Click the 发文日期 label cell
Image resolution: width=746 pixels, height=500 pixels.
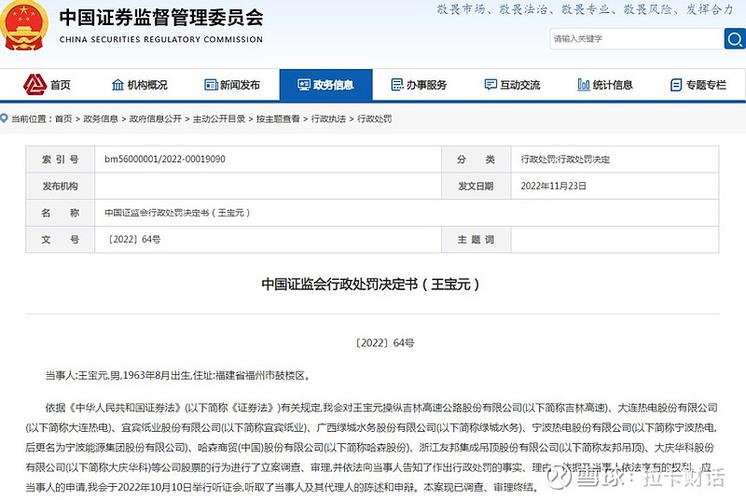click(x=476, y=186)
